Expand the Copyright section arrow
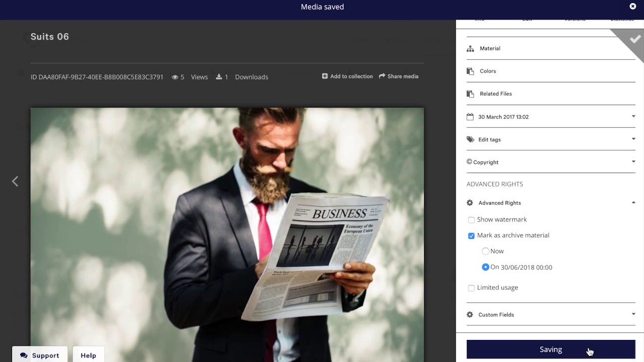The image size is (644, 362). pyautogui.click(x=633, y=162)
